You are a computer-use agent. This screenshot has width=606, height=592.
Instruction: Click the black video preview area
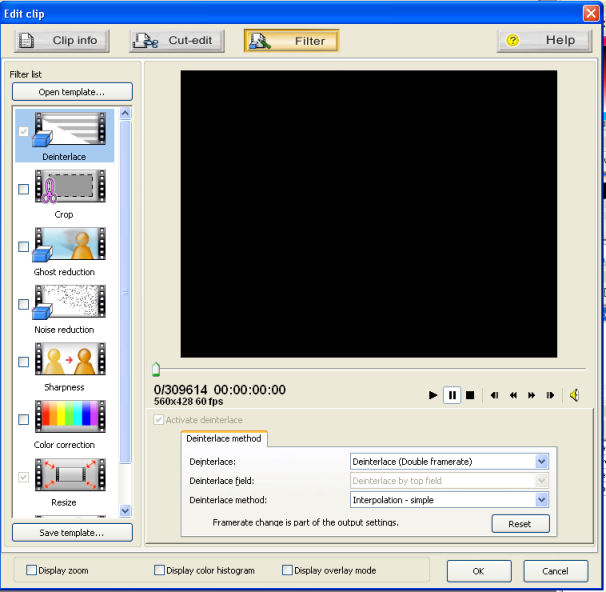point(369,214)
